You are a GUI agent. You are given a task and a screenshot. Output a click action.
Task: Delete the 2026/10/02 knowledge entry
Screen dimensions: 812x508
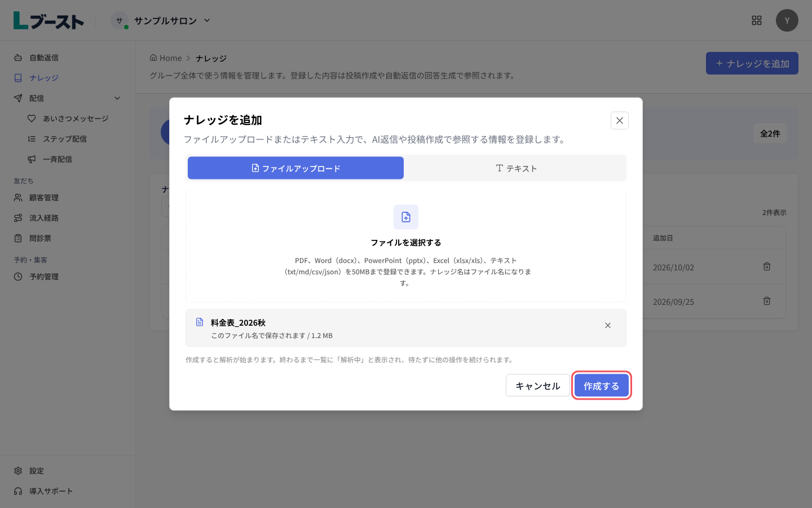767,266
